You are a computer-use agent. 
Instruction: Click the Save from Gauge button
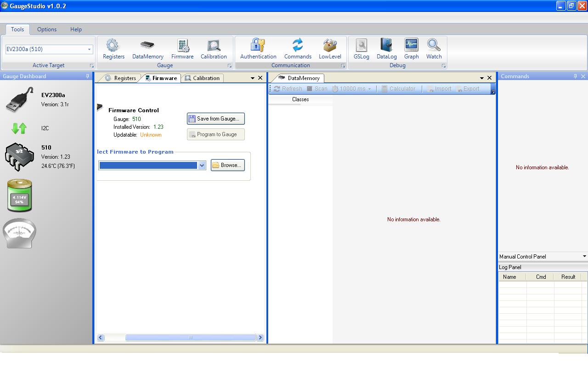(216, 119)
